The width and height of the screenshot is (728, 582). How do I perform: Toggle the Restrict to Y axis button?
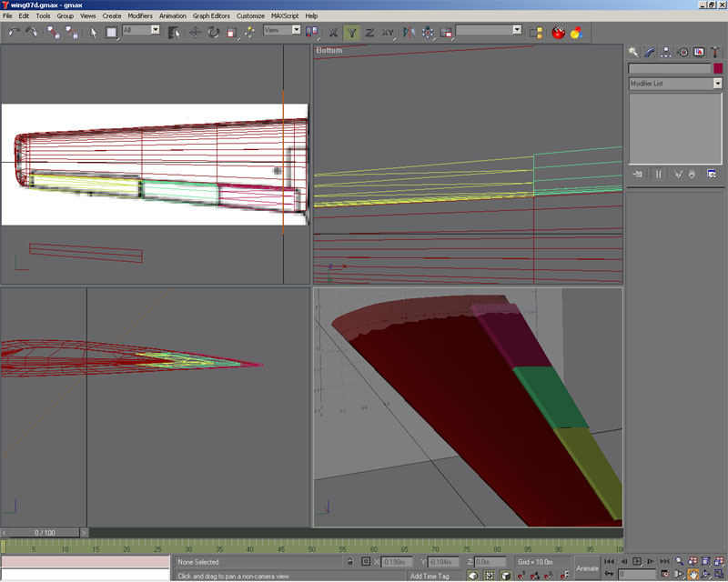click(350, 32)
